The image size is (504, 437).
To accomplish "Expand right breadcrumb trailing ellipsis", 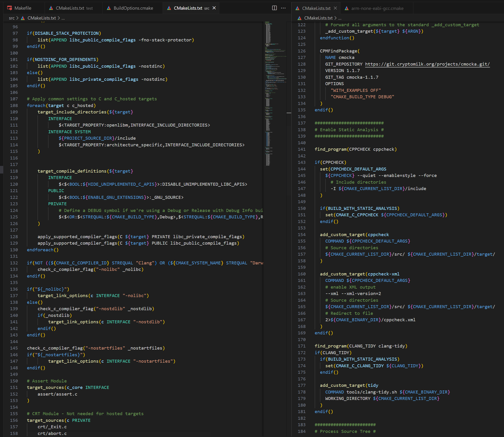I will click(340, 18).
